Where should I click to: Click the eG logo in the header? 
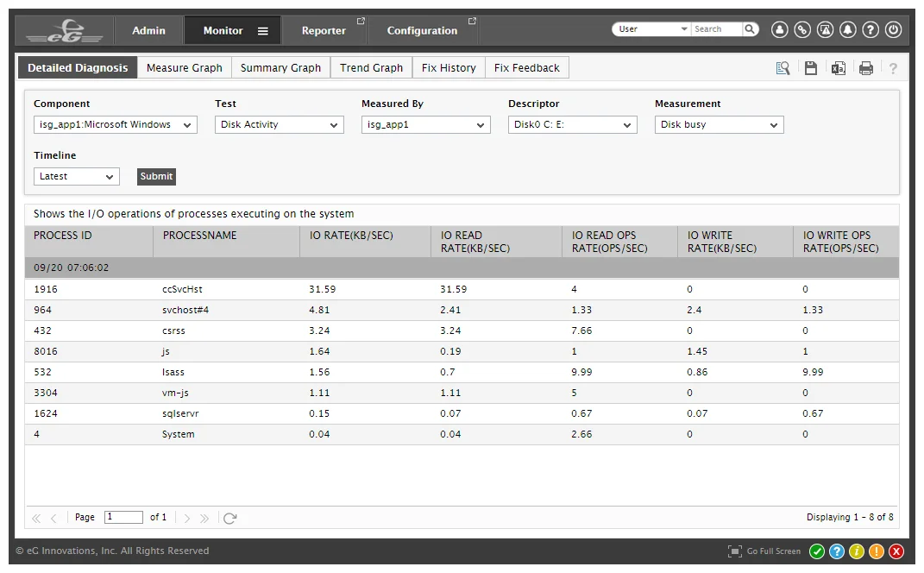tap(65, 31)
